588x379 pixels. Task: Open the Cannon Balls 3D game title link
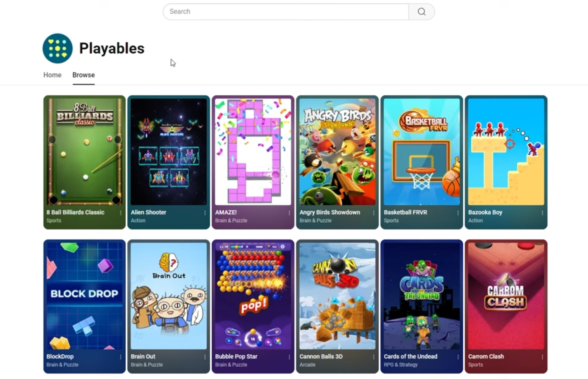(321, 356)
